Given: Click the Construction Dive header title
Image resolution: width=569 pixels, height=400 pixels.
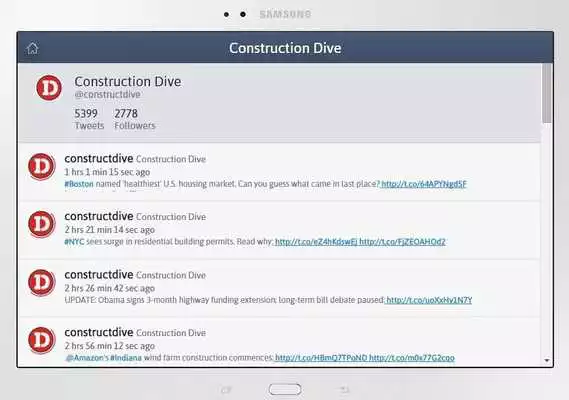Looking at the screenshot, I should (x=285, y=48).
